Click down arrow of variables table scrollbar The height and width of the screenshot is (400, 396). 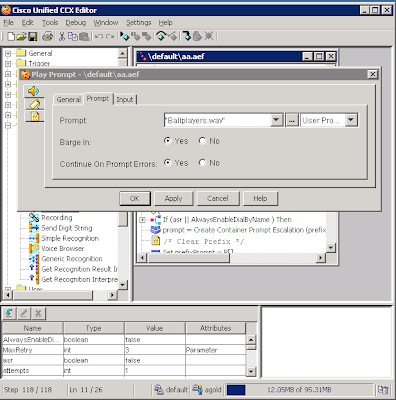click(x=251, y=371)
